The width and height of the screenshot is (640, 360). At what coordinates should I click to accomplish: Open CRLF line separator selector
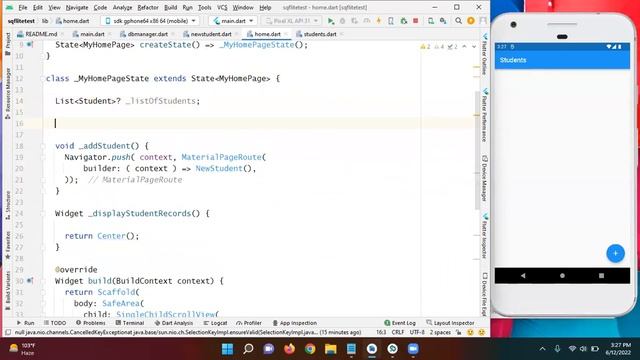tap(398, 332)
